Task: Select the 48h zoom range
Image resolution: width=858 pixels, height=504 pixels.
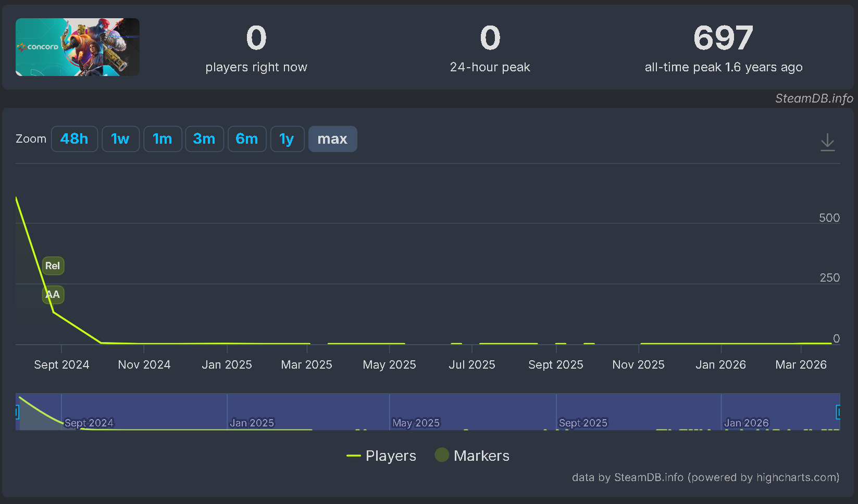Action: coord(74,139)
